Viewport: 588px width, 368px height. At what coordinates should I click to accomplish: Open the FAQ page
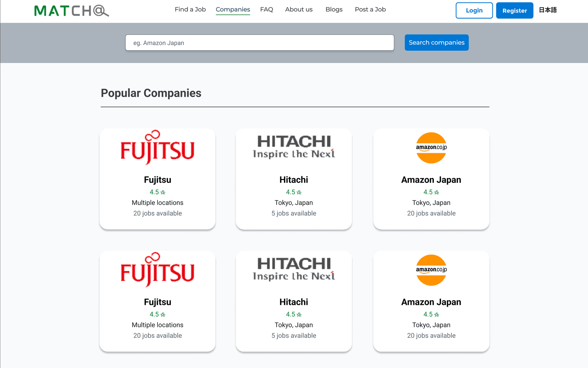pyautogui.click(x=266, y=9)
